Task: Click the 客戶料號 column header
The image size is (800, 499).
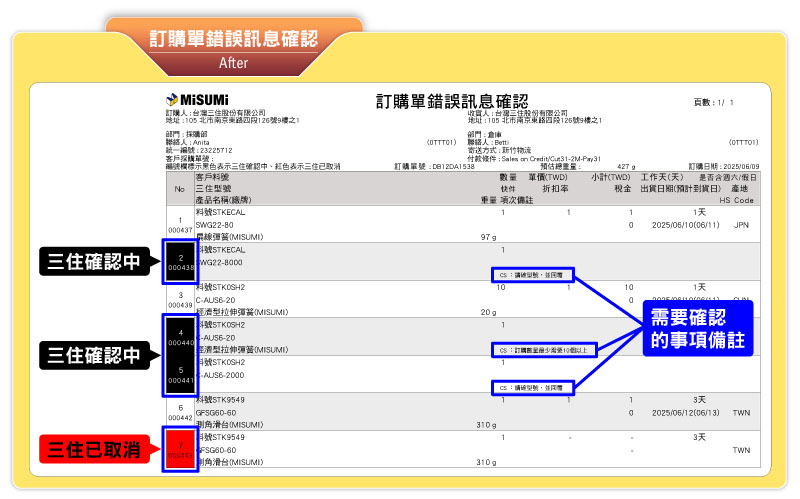Action: click(x=212, y=177)
